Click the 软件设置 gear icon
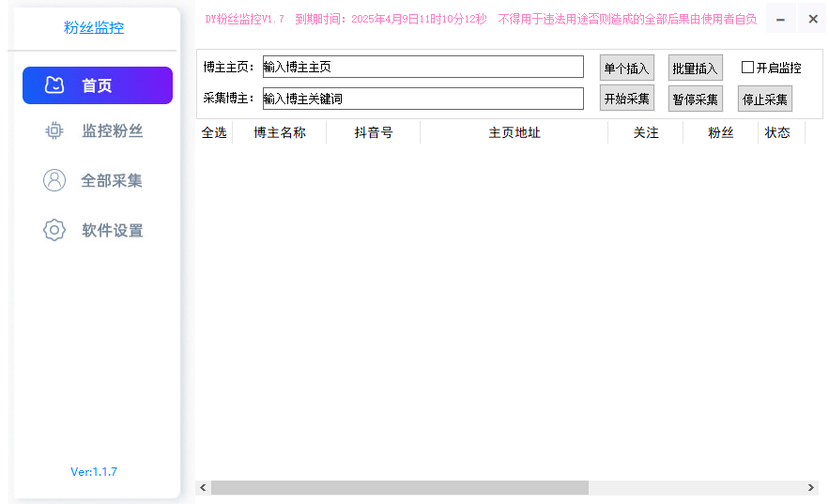This screenshot has width=829, height=504. pos(54,230)
